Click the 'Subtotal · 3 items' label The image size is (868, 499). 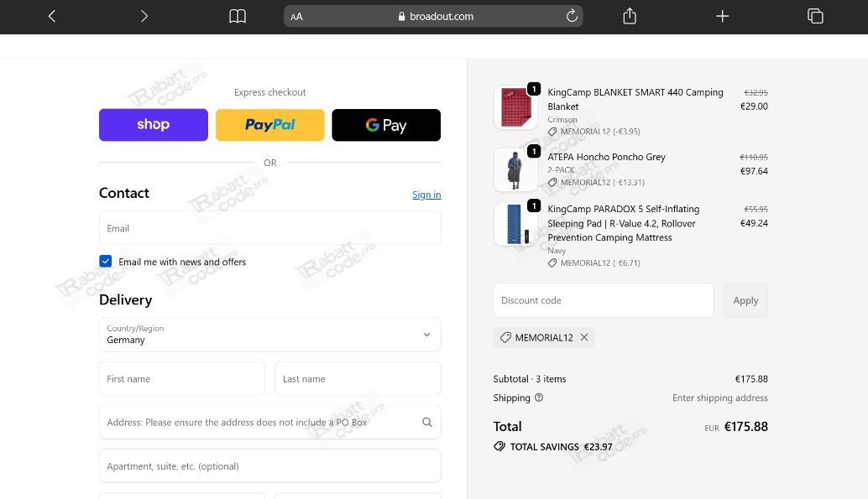click(530, 379)
